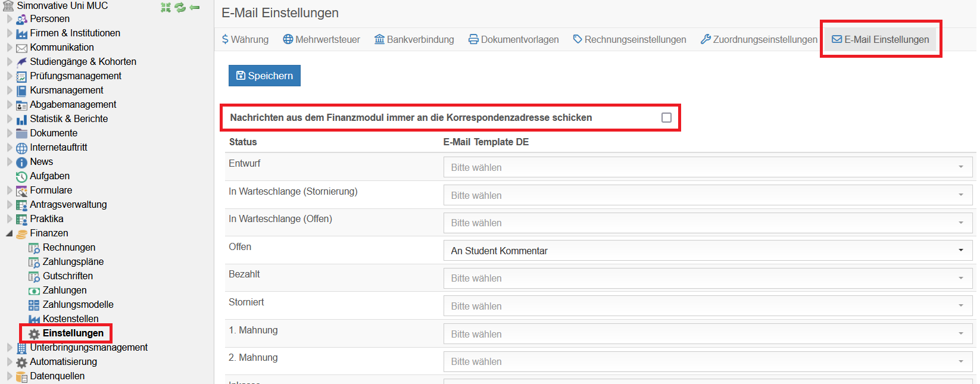
Task: Switch to the Dokumentvorlagen tab
Action: point(514,39)
